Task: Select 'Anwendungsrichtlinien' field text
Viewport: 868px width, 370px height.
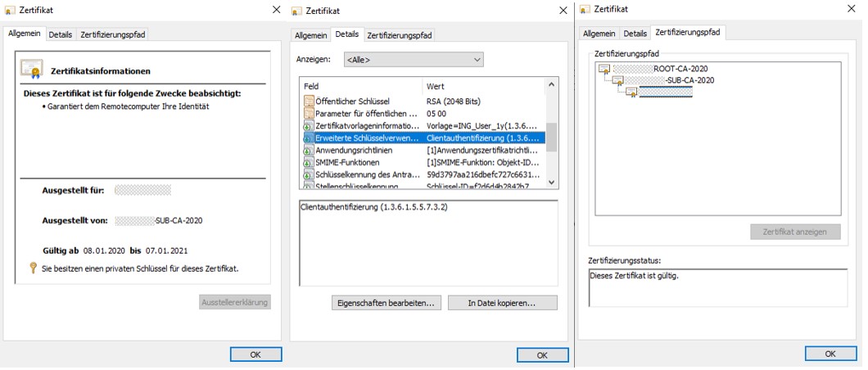Action: [x=354, y=150]
